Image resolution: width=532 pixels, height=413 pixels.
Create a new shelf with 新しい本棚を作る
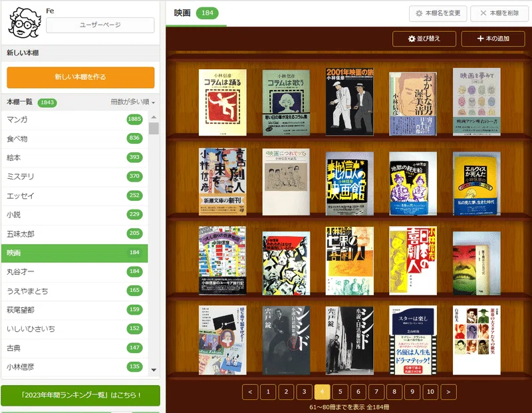click(80, 77)
